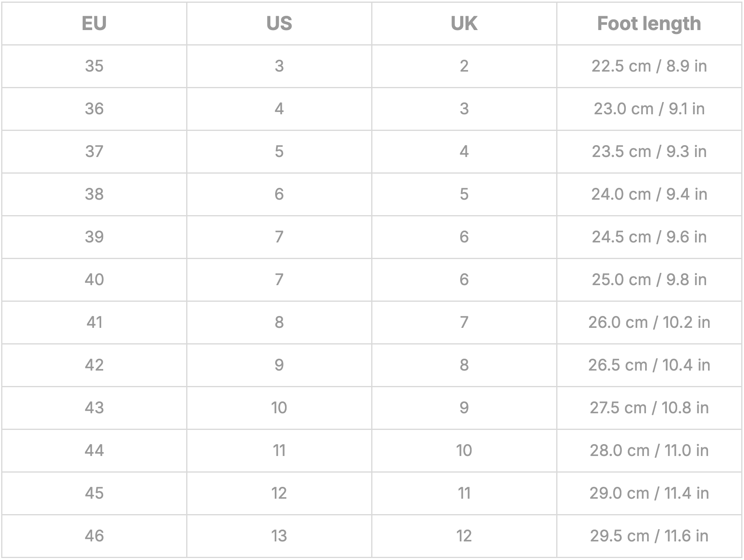The height and width of the screenshot is (560, 744).
Task: Click the US size 13 cell
Action: tap(279, 536)
